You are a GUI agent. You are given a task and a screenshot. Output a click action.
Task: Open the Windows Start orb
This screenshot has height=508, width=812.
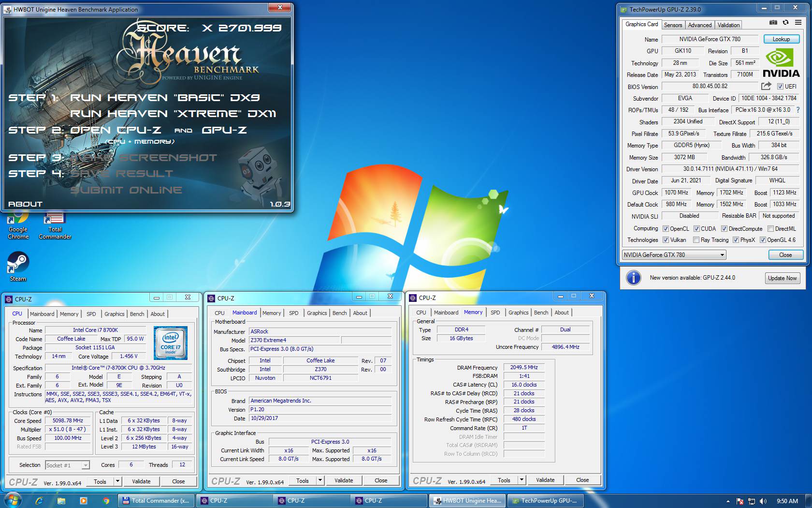[x=13, y=500]
